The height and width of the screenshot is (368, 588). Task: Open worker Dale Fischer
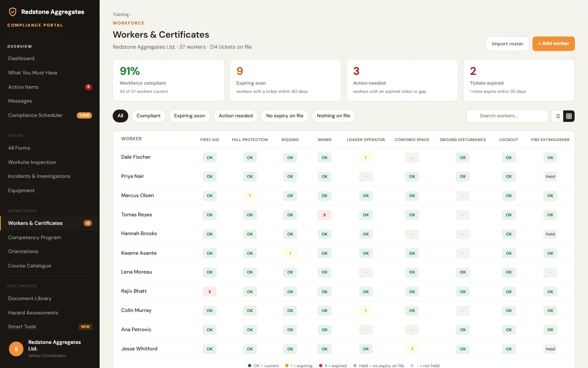[x=136, y=157]
